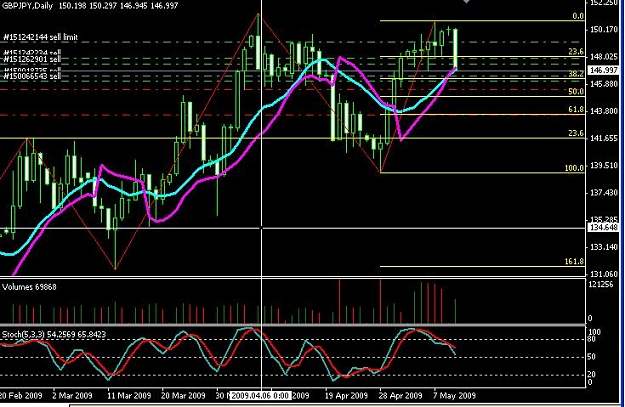The image size is (625, 407).
Task: Click the 137.430 price axis value
Action: coord(603,193)
